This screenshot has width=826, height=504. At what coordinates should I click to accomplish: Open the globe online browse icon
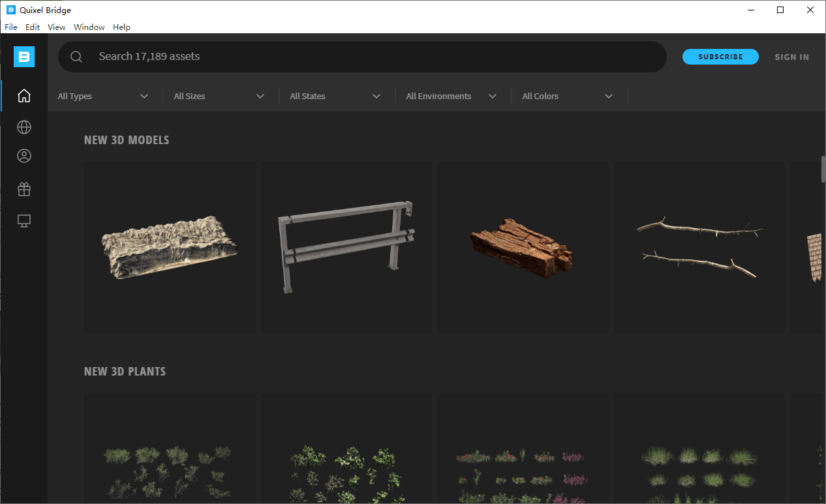[x=24, y=127]
